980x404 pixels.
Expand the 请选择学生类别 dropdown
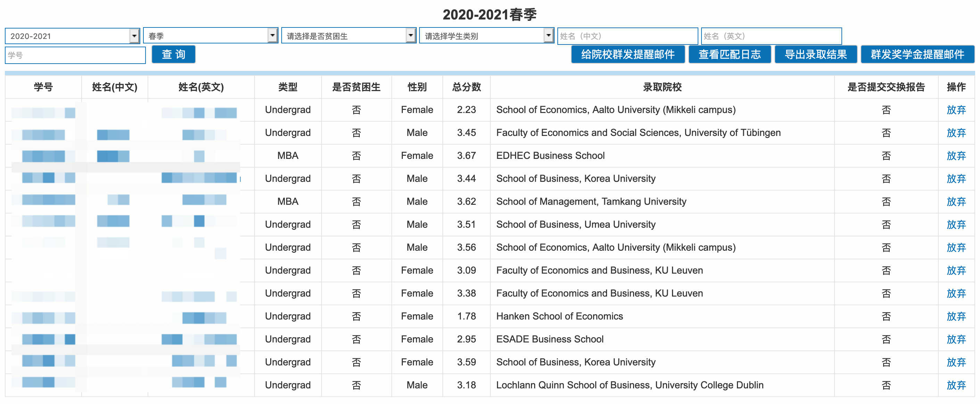[x=486, y=36]
